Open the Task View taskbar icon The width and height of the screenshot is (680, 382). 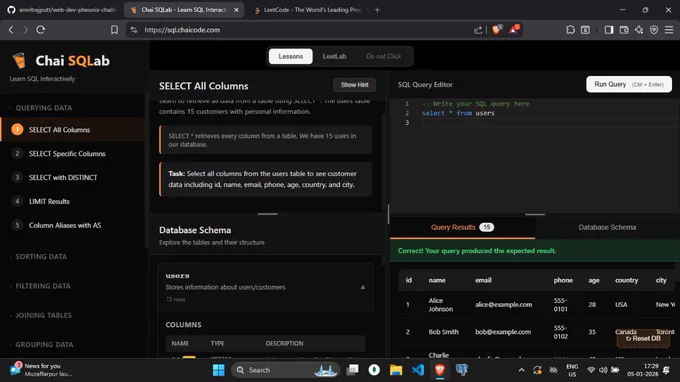[353, 369]
